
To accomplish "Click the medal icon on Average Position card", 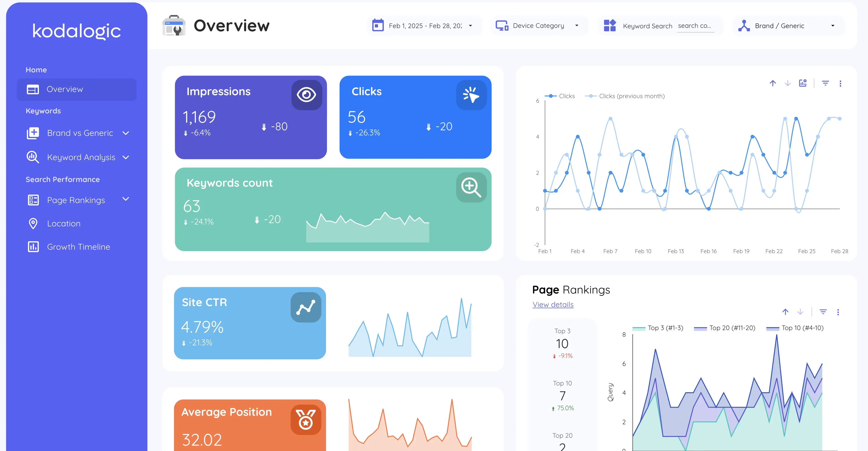I will [x=306, y=420].
